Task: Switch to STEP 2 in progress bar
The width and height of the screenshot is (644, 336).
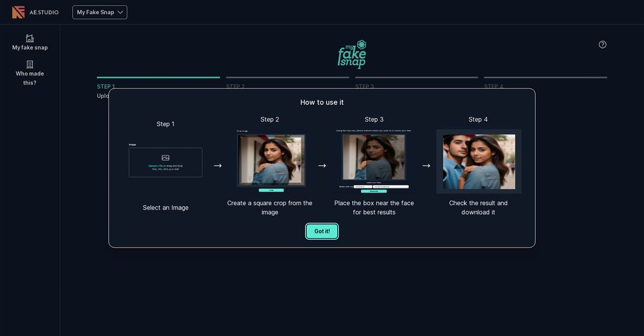Action: point(236,86)
